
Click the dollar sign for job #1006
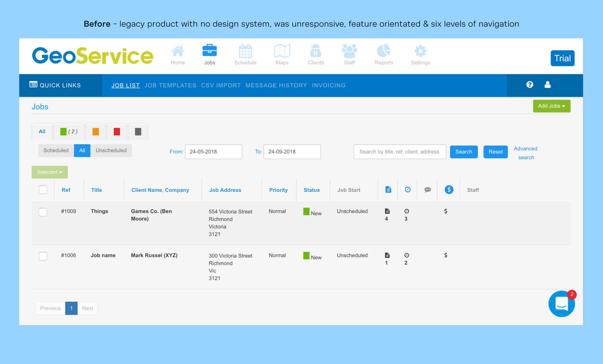446,255
